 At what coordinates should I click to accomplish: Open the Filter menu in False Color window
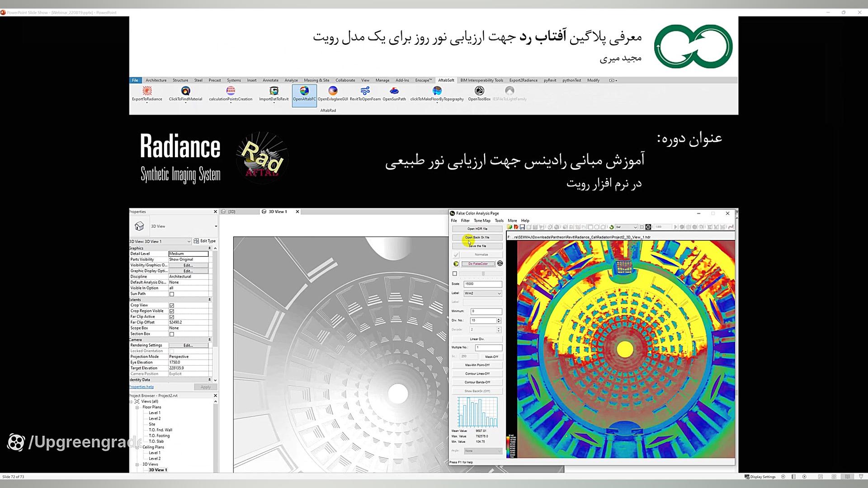465,221
